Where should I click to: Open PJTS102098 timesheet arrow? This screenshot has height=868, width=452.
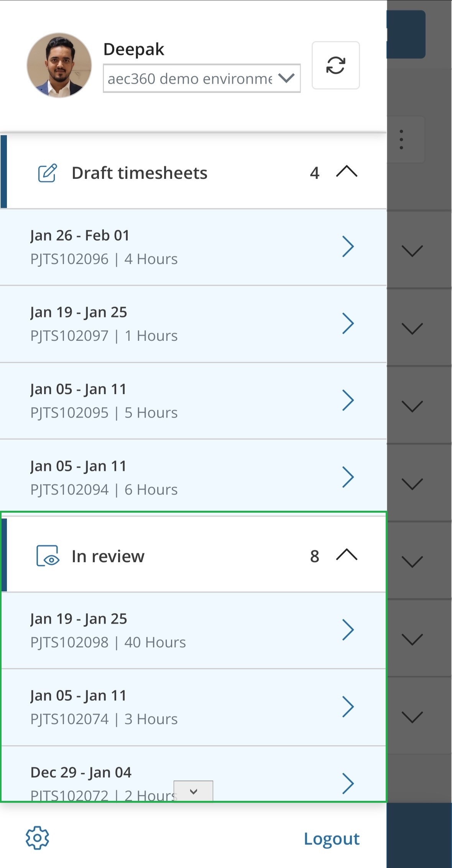coord(348,630)
